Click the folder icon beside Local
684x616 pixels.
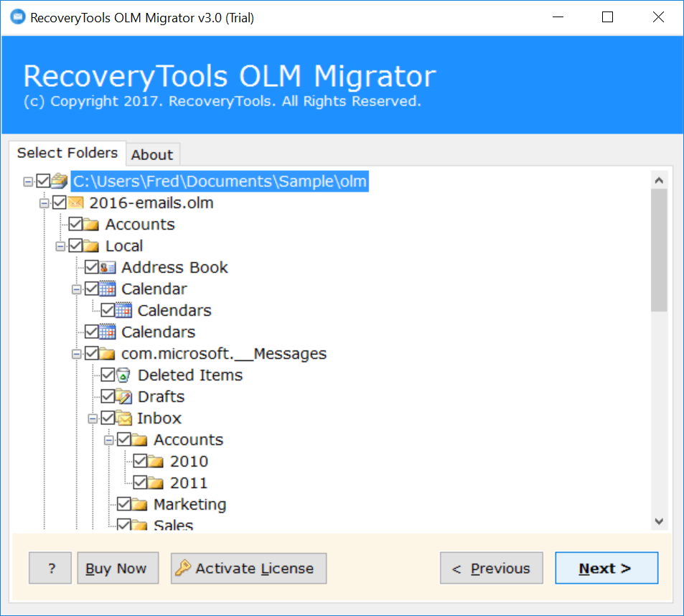[90, 246]
